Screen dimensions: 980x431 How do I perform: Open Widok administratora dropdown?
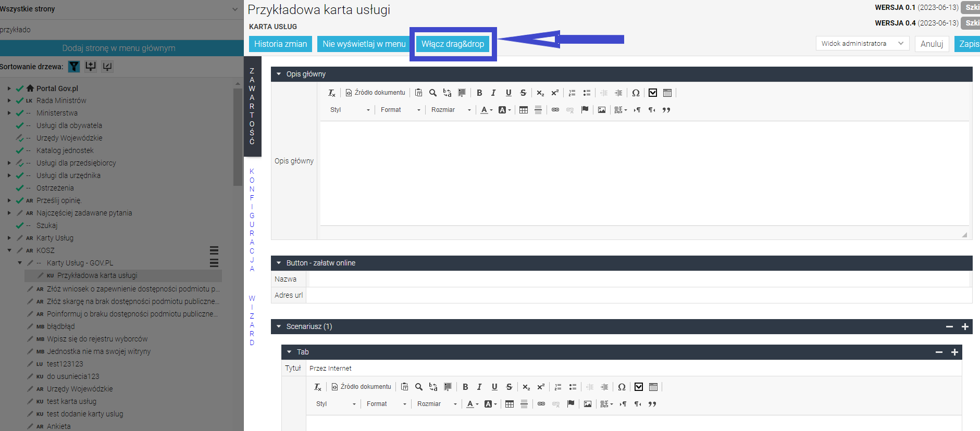pos(862,43)
